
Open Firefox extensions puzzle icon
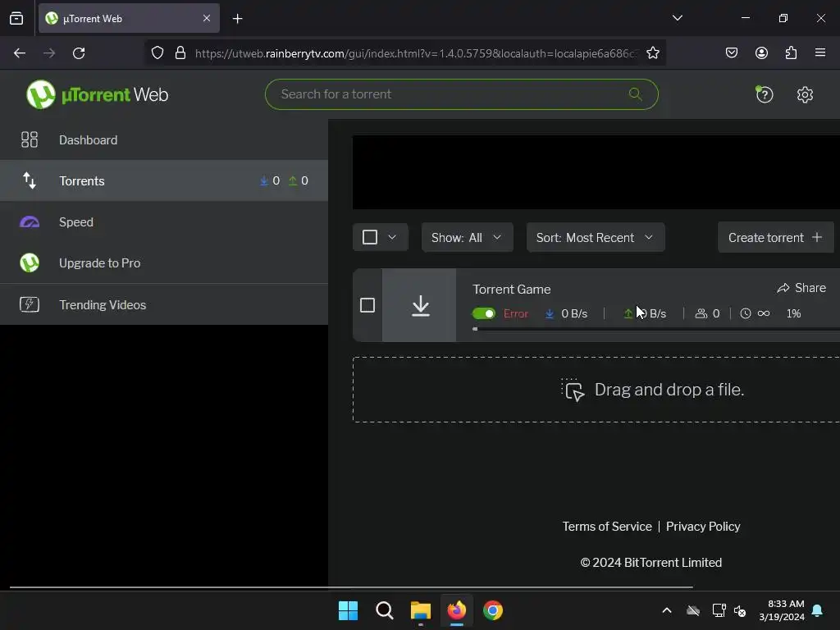(x=791, y=52)
